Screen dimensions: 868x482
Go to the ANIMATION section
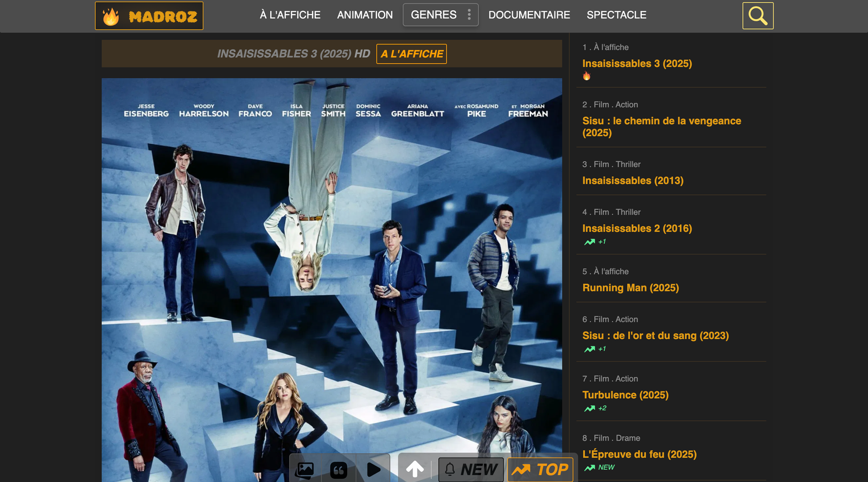(x=365, y=15)
